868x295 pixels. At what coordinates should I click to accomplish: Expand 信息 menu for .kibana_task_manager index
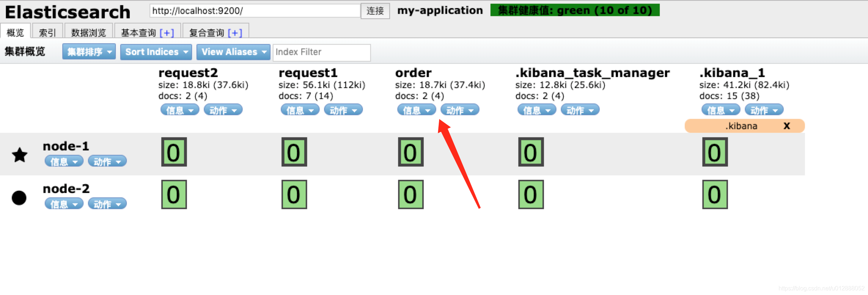tap(537, 110)
